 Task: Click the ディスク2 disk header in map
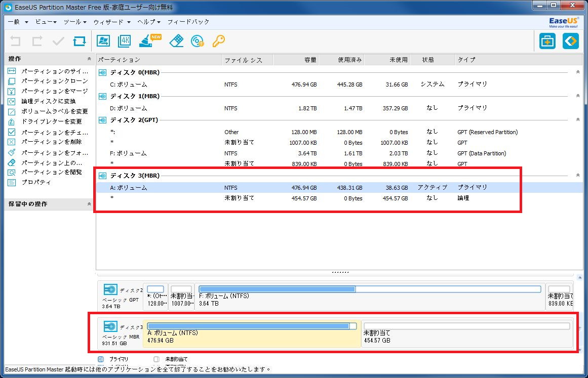pos(120,296)
